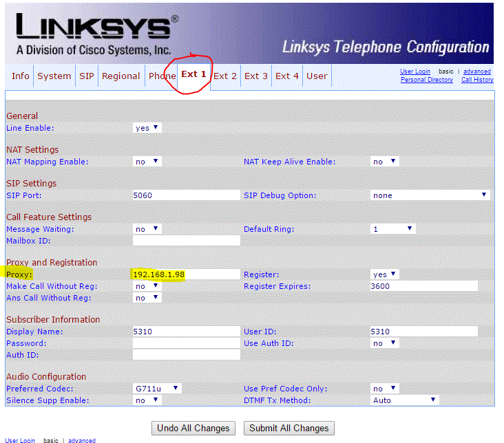Open the Line Enable dropdown
Image resolution: width=504 pixels, height=443 pixels.
pyautogui.click(x=147, y=128)
